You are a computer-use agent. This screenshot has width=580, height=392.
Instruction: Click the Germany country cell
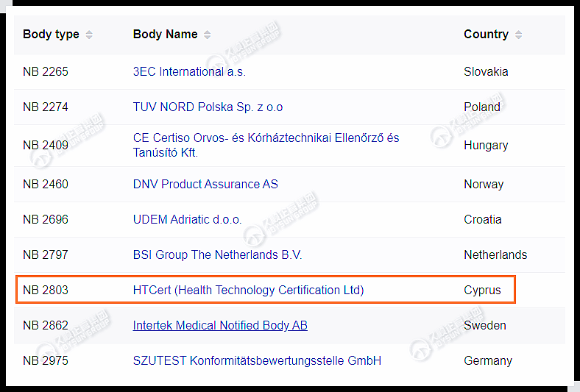pyautogui.click(x=488, y=360)
